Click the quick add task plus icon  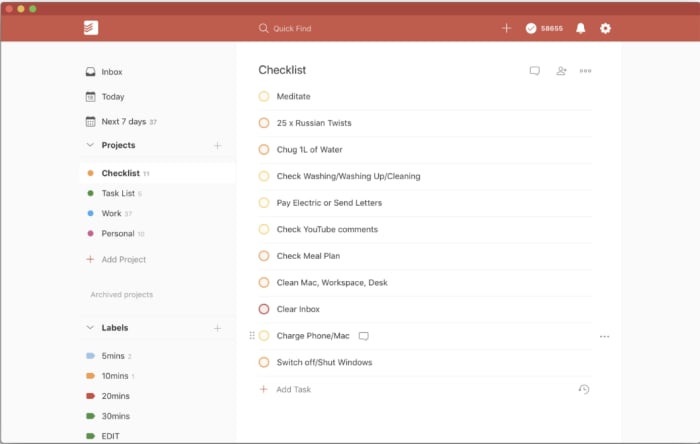[x=506, y=28]
